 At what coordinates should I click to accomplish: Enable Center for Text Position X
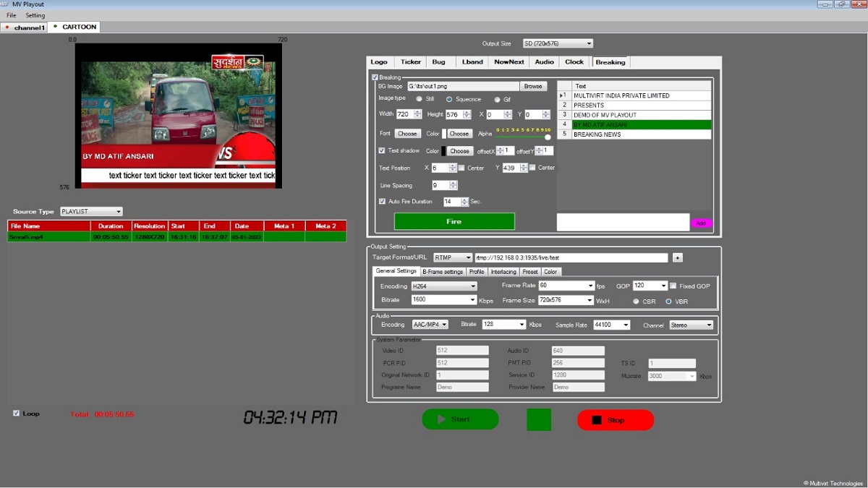click(461, 168)
